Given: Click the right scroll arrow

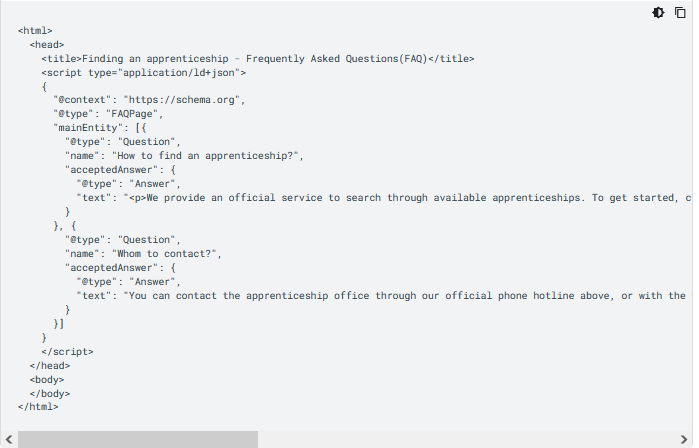Looking at the screenshot, I should point(684,439).
